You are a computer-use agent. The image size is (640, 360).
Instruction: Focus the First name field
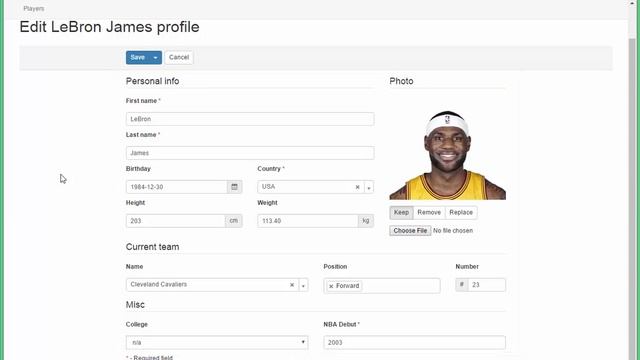pos(250,119)
